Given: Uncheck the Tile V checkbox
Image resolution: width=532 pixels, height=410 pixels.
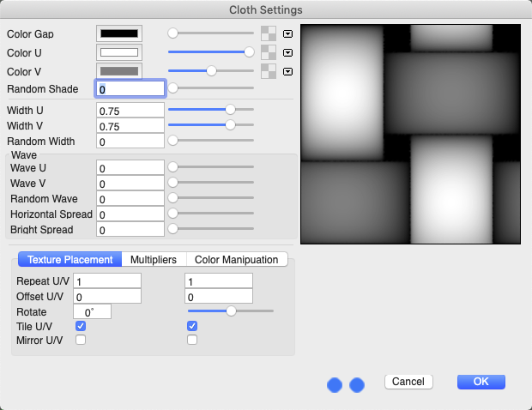Looking at the screenshot, I should coord(192,326).
